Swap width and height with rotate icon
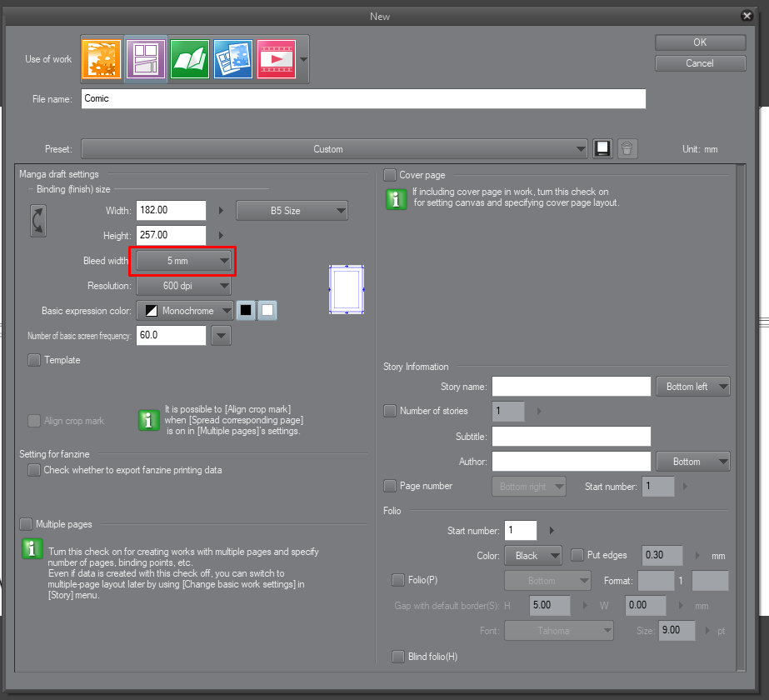769x700 pixels. 38,221
